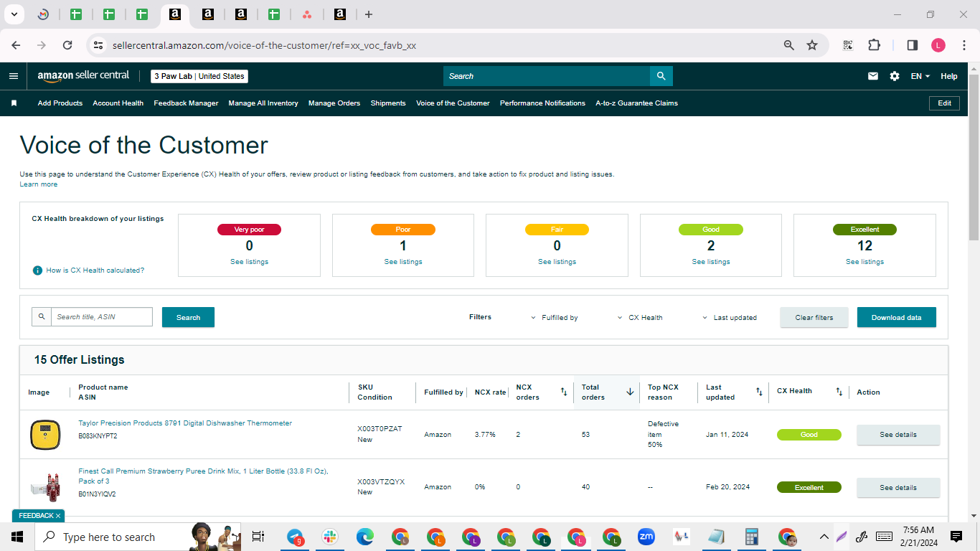Open the Taylor Precision Products thermometer listing link

point(185,423)
